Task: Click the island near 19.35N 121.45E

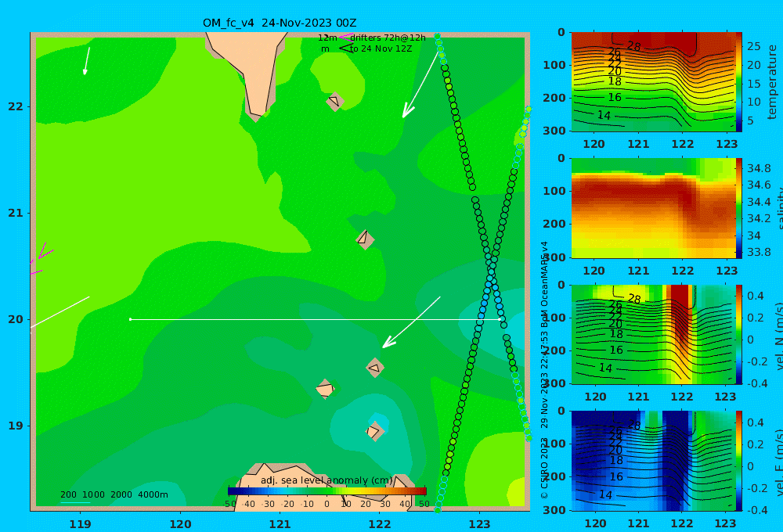Action: 325,389
